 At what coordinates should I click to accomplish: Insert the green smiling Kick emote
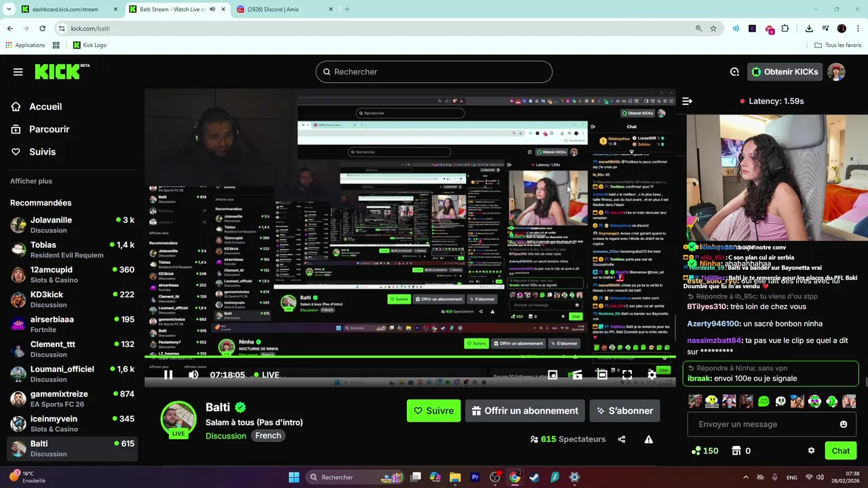(764, 401)
